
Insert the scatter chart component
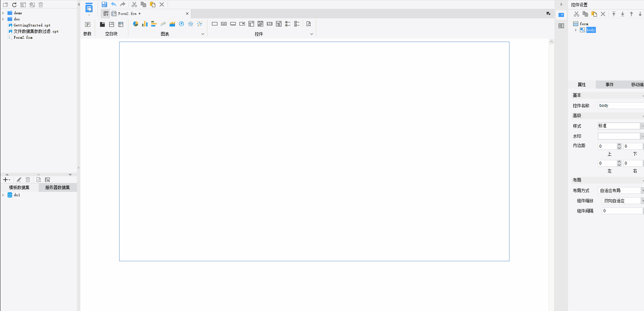(200, 24)
